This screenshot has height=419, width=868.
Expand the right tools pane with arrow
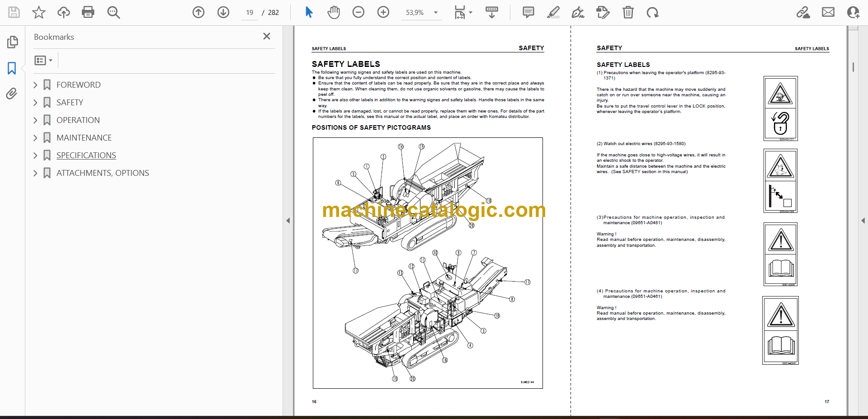pos(863,221)
